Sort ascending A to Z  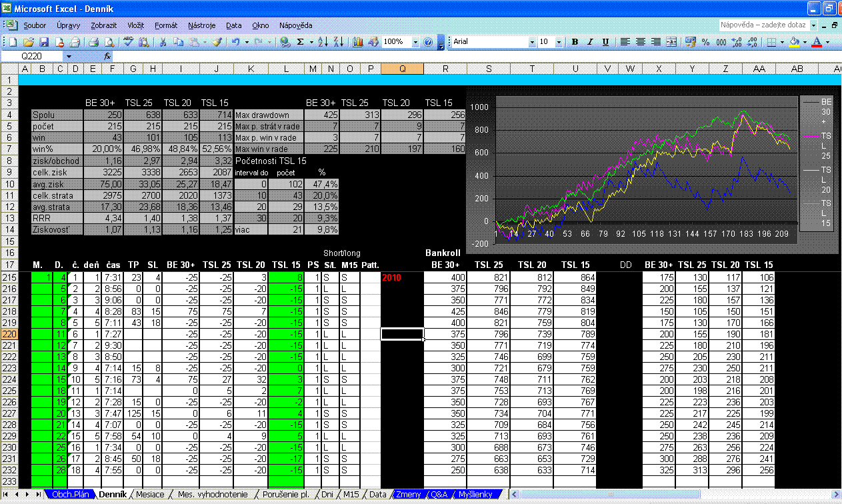323,41
